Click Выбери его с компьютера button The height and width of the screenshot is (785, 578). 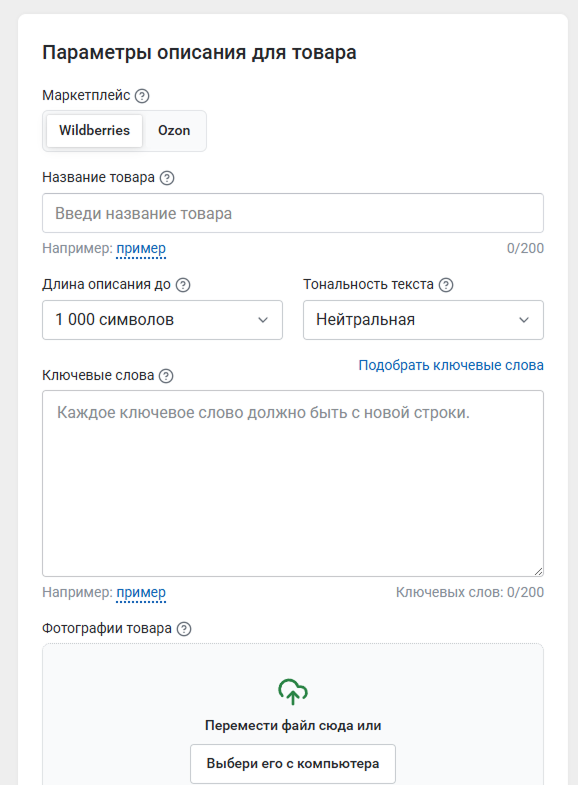tap(293, 763)
